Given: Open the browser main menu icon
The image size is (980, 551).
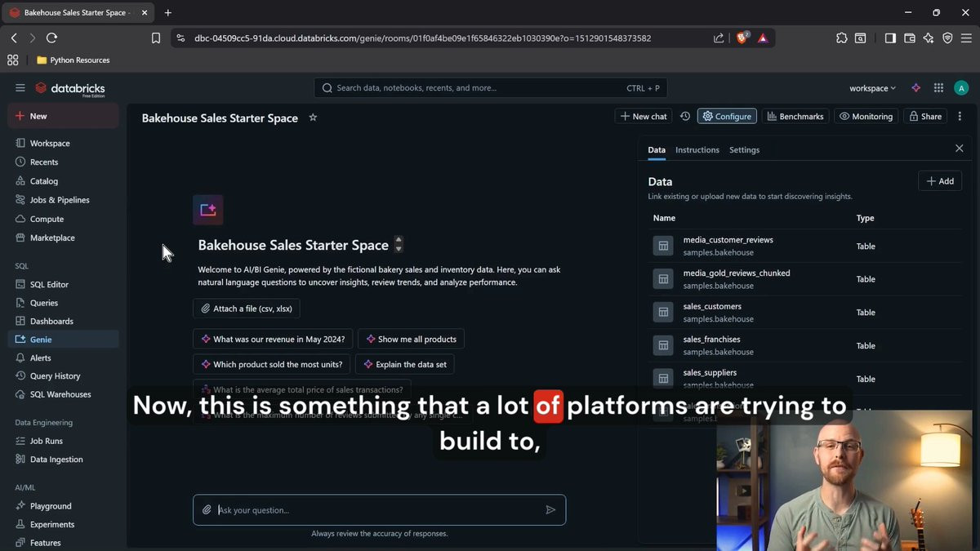Looking at the screenshot, I should coord(965,38).
